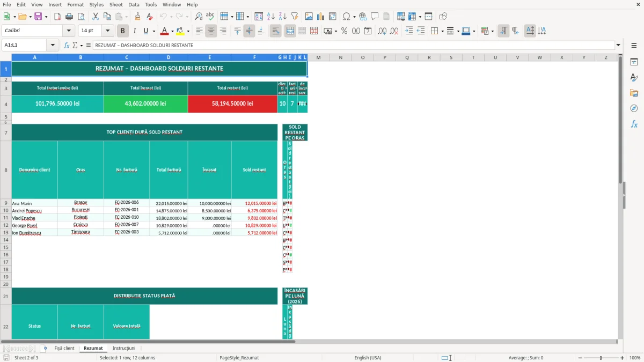This screenshot has width=644, height=362.
Task: Apply the red Font Color swatch
Action: click(165, 31)
